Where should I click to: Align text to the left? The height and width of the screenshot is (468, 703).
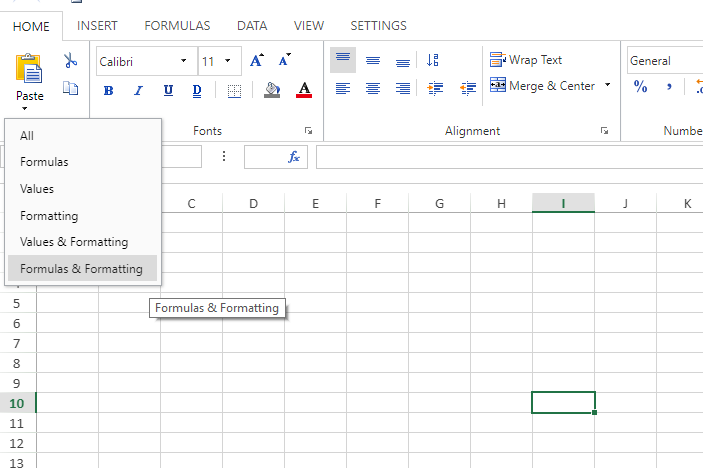coord(343,88)
